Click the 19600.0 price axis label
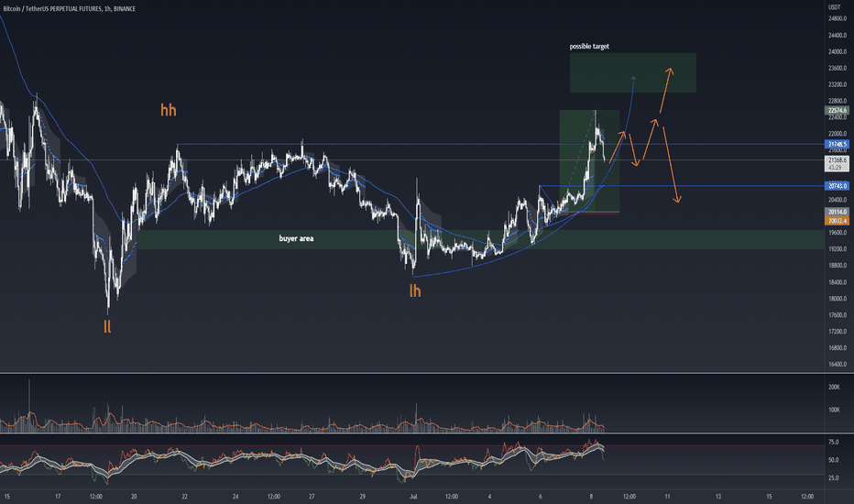Screen dimensions: 854x504 [x=838, y=233]
